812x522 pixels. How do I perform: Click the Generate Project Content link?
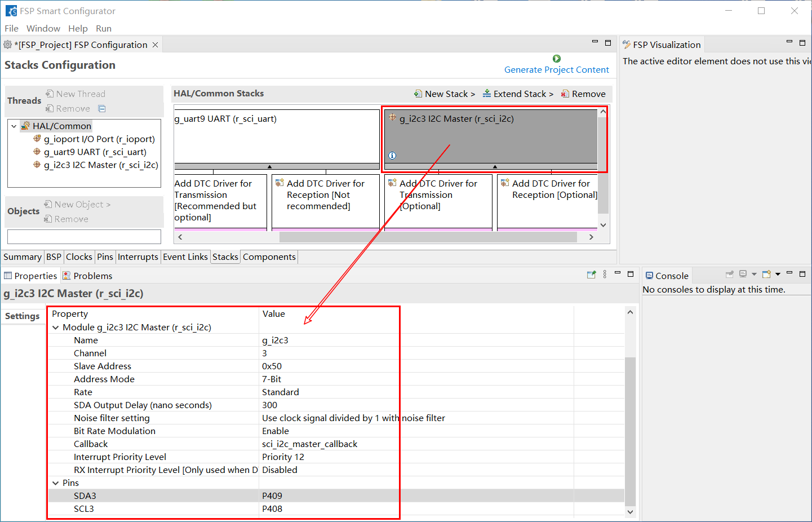pyautogui.click(x=557, y=69)
